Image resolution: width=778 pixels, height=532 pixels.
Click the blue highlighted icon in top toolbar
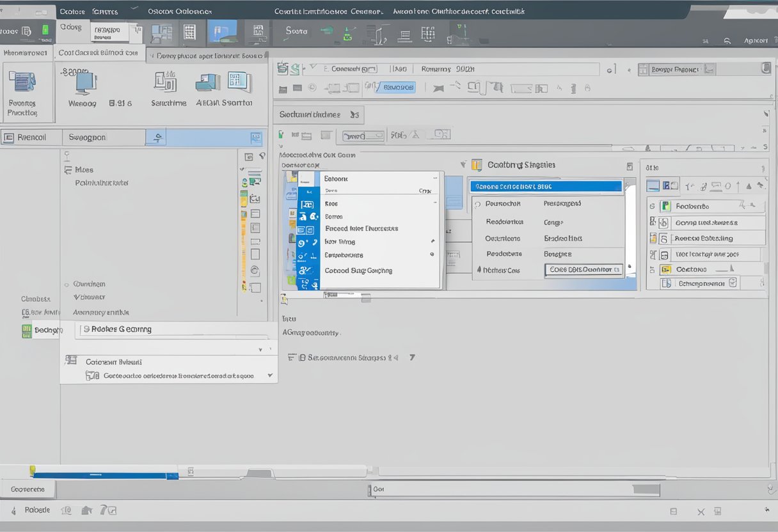click(x=222, y=32)
